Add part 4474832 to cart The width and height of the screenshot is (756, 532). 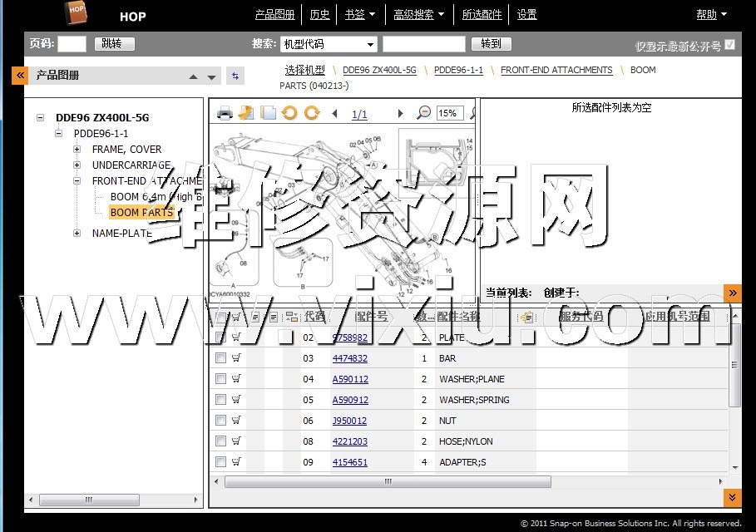point(236,358)
